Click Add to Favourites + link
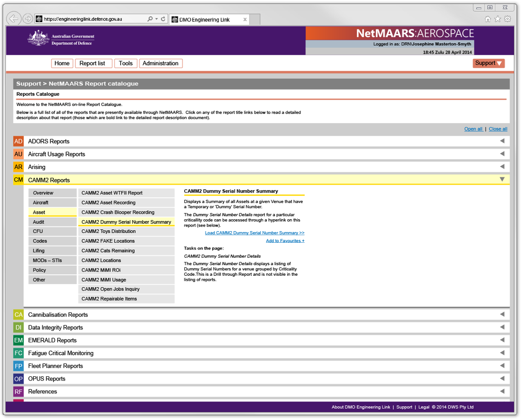521x420 pixels. pyautogui.click(x=285, y=241)
